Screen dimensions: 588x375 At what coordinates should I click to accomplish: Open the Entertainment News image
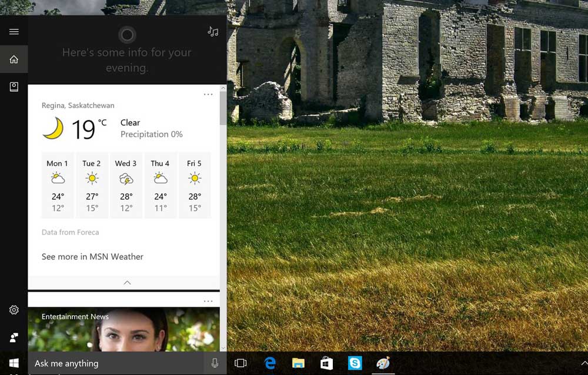tap(123, 329)
